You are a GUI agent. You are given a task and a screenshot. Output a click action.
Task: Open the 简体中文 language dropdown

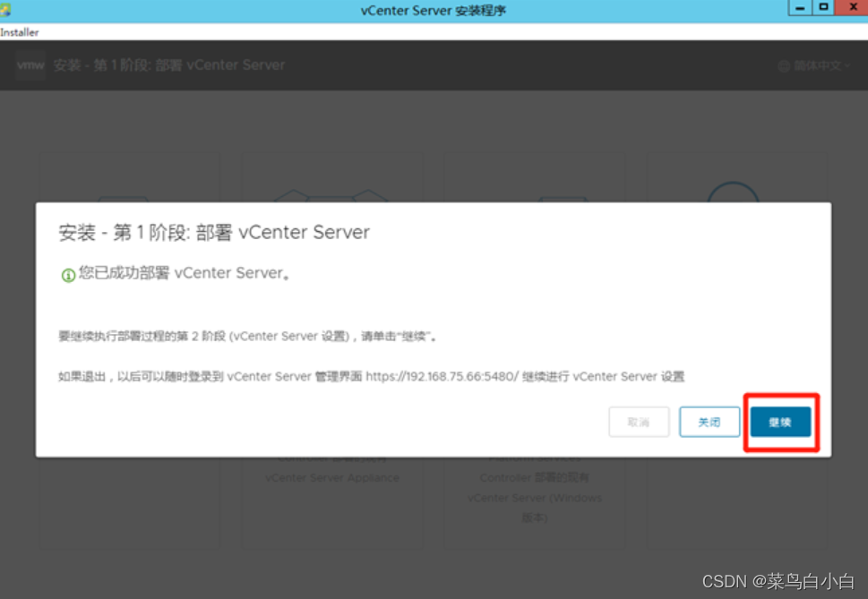(x=814, y=66)
